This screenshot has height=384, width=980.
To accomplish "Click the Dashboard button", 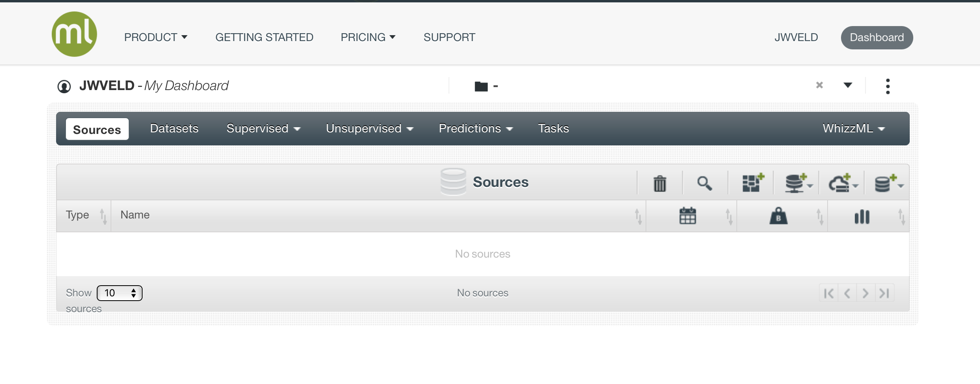I will (x=877, y=38).
